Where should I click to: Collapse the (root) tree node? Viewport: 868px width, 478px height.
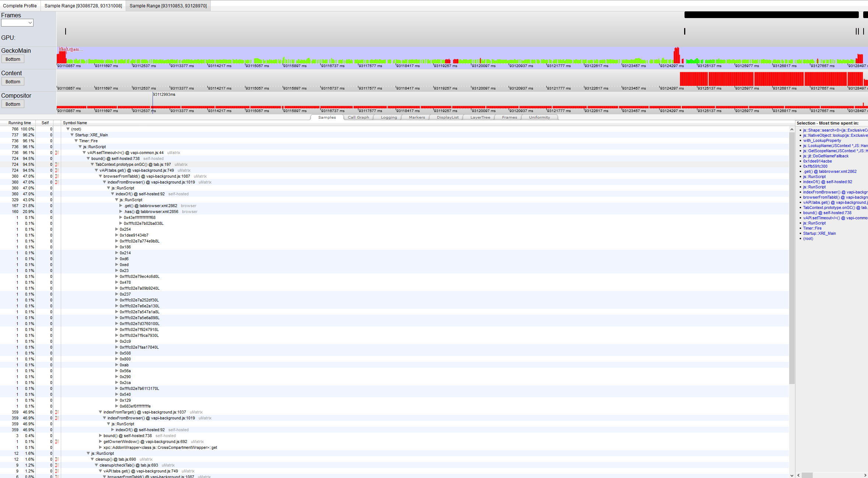pos(68,129)
